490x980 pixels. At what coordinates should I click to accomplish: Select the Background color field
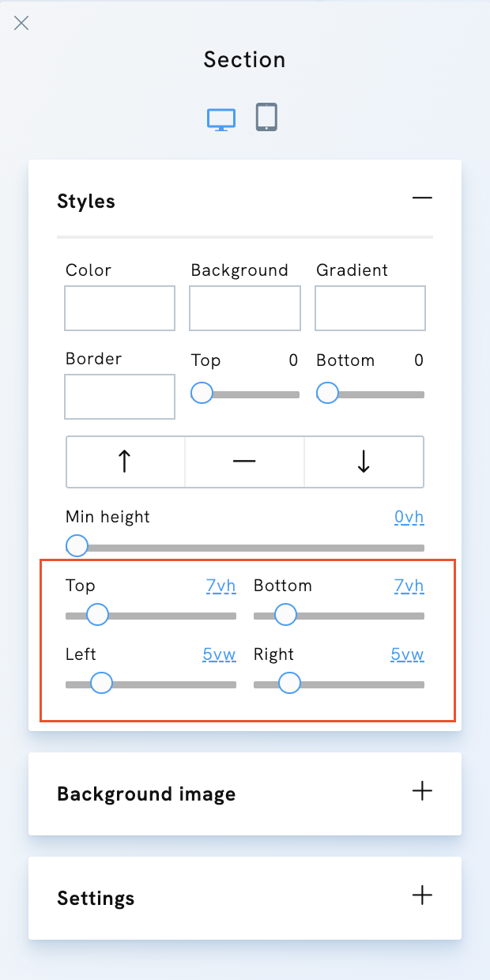click(244, 308)
